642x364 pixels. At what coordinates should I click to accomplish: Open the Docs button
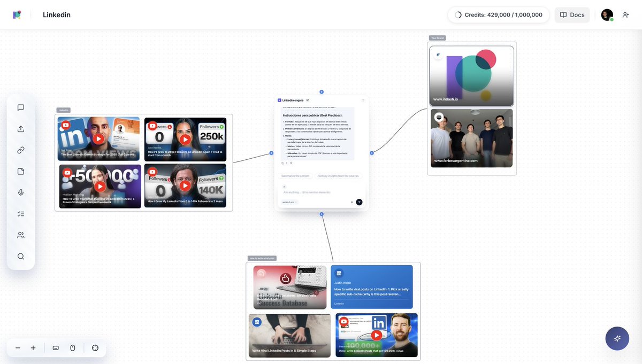(572, 15)
